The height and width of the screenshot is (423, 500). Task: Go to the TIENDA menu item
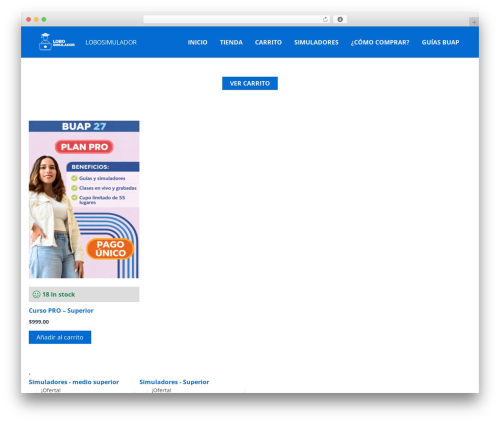tap(231, 42)
